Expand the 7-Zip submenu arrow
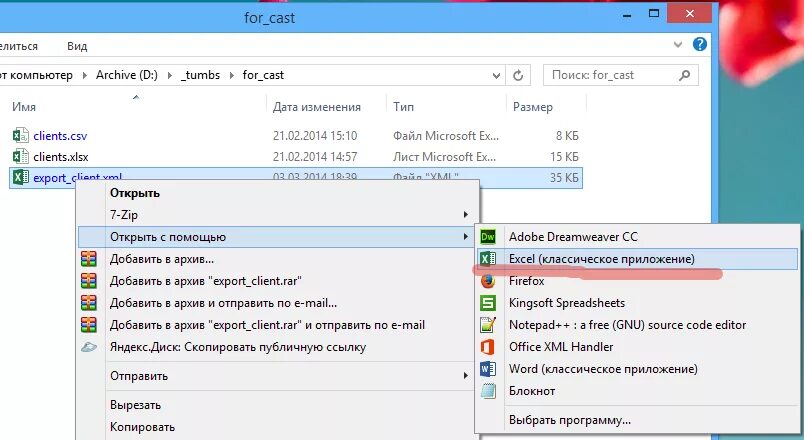Image resolution: width=804 pixels, height=440 pixels. [466, 214]
